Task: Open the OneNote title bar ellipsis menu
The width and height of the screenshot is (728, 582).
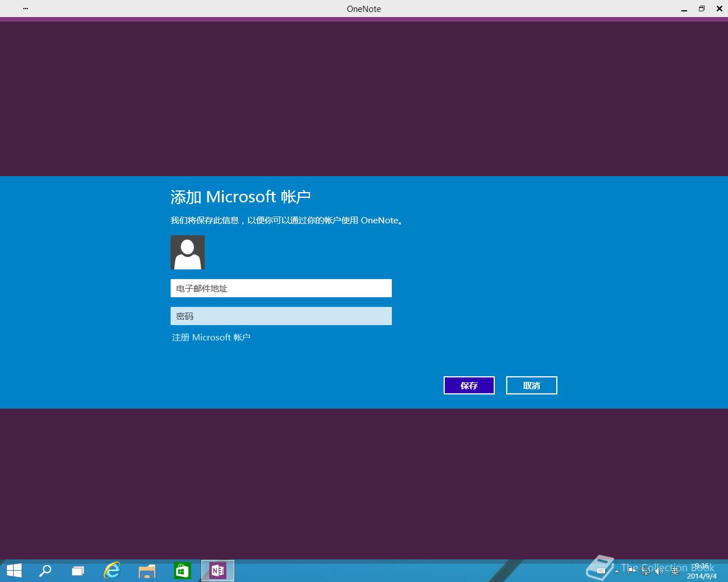Action: (x=26, y=9)
